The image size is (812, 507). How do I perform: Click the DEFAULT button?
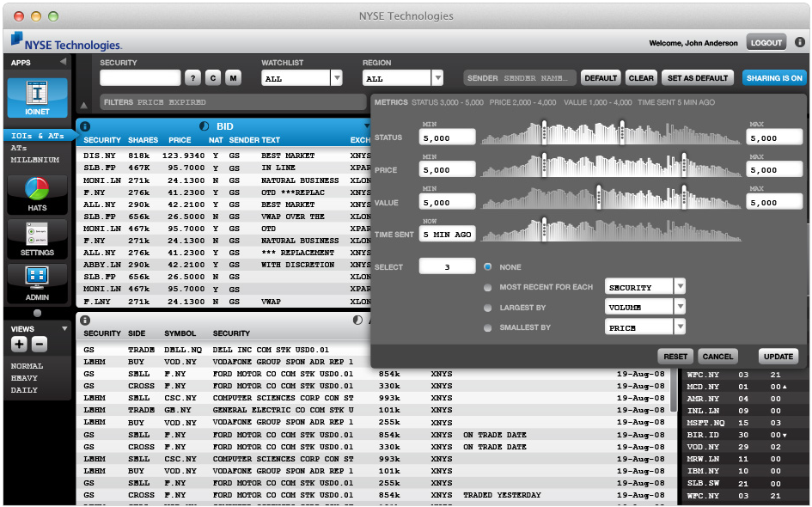click(x=601, y=78)
